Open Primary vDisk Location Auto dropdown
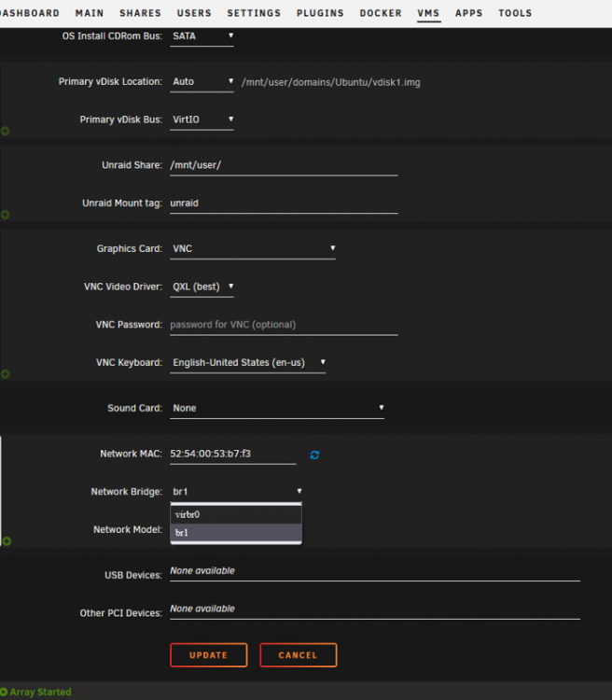This screenshot has height=700, width=612. 202,82
